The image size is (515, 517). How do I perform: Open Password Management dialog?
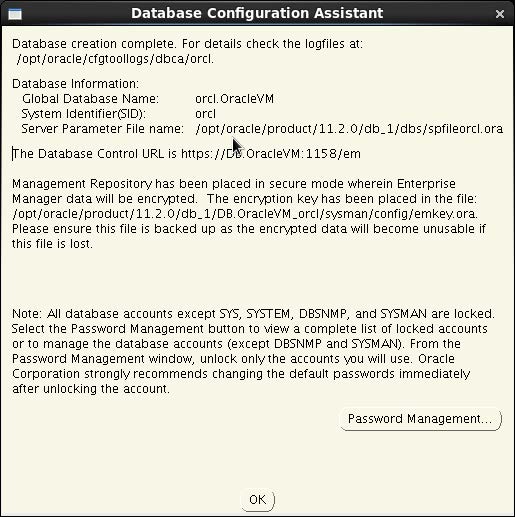(420, 419)
